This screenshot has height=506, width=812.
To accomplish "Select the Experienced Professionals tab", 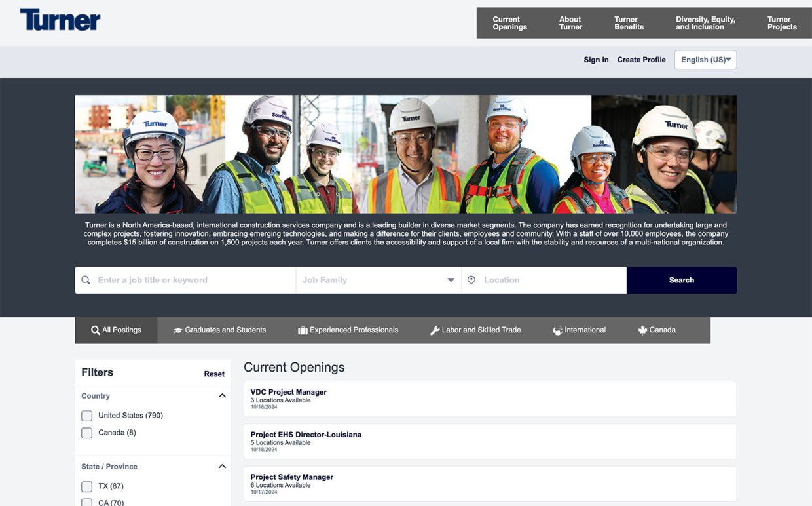I will 348,330.
